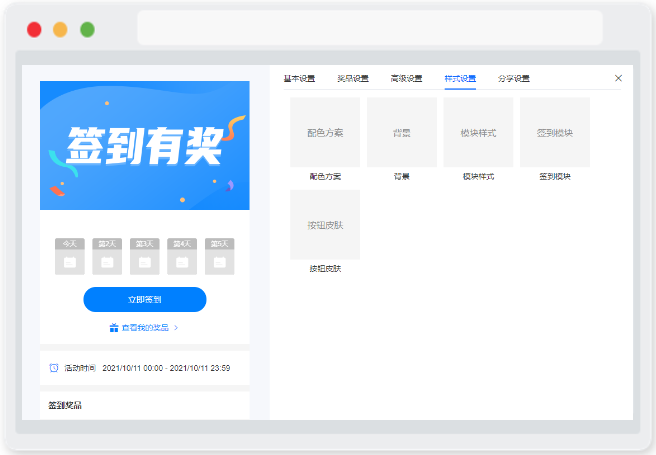Pick the 按钮皮肤 style thumbnail
The image size is (656, 455).
(325, 225)
